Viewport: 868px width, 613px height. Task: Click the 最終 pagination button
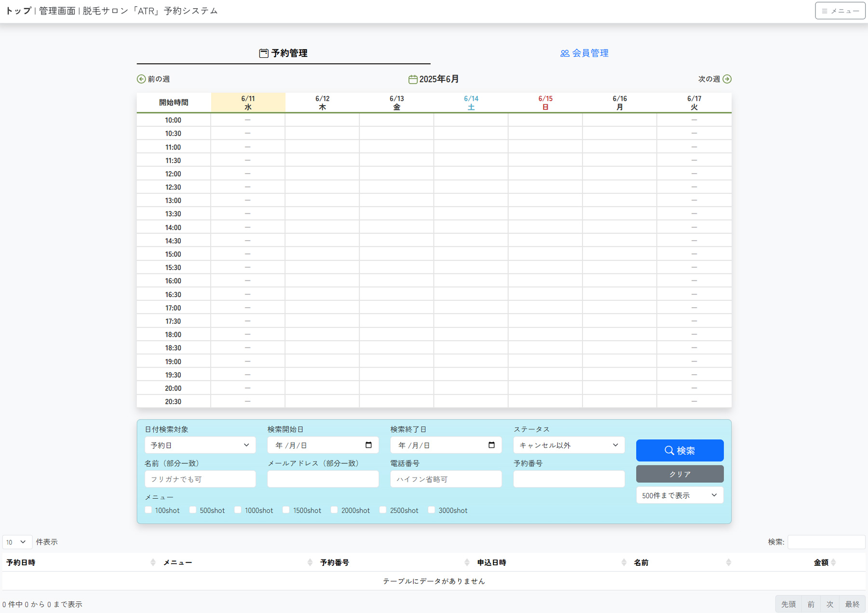[852, 604]
